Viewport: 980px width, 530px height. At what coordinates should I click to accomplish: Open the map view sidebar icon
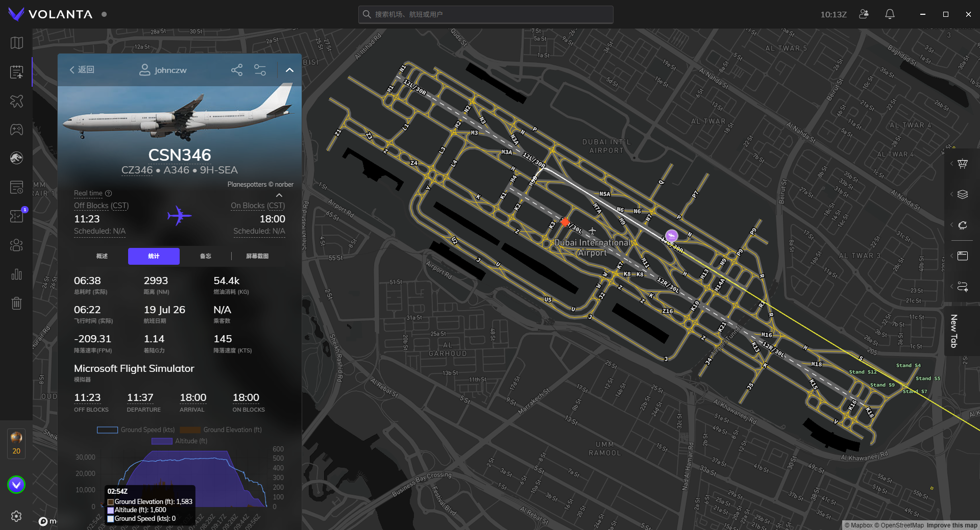(16, 43)
